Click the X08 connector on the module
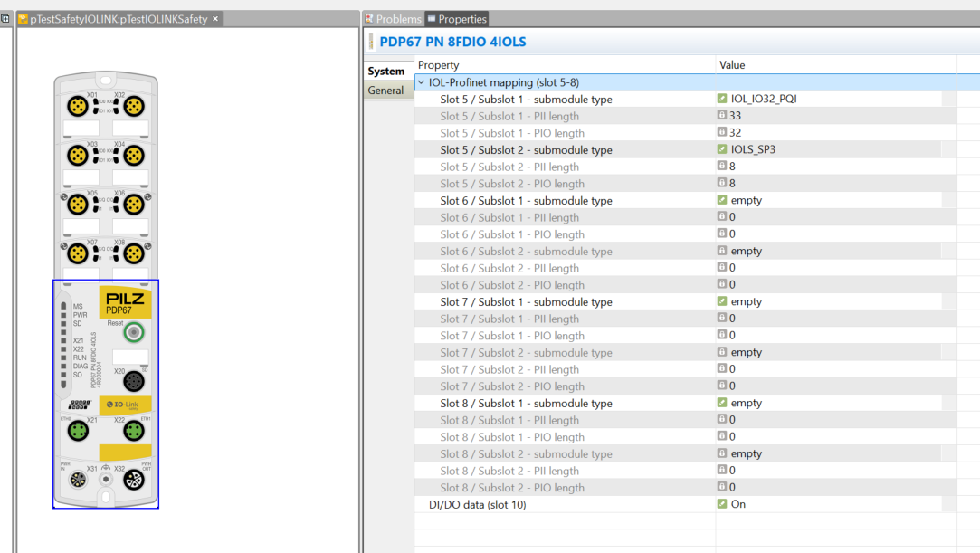 pos(133,253)
